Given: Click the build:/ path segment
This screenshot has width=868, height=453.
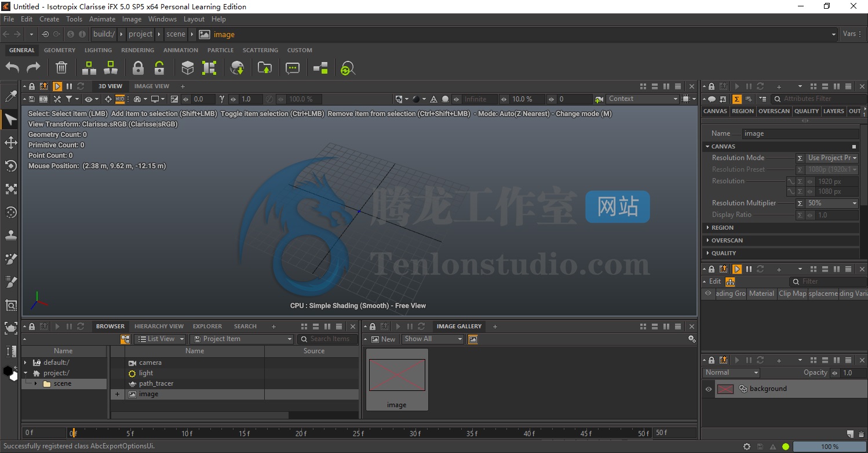Looking at the screenshot, I should [x=104, y=34].
